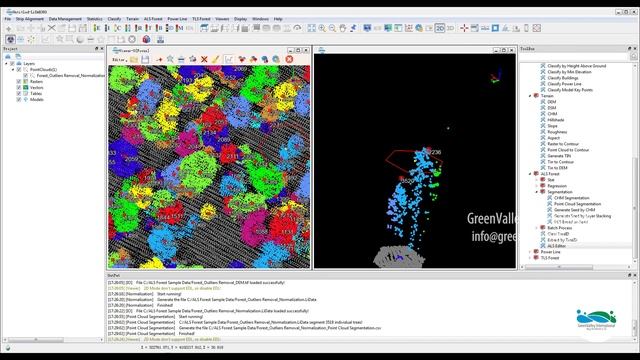Open the Classify menu
Image resolution: width=640 pixels, height=360 pixels.
(114, 19)
